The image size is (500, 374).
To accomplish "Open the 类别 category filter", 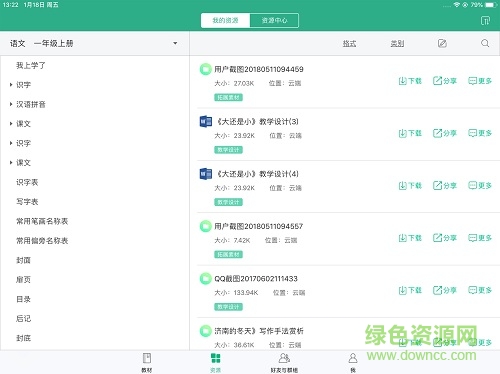I will pyautogui.click(x=397, y=43).
